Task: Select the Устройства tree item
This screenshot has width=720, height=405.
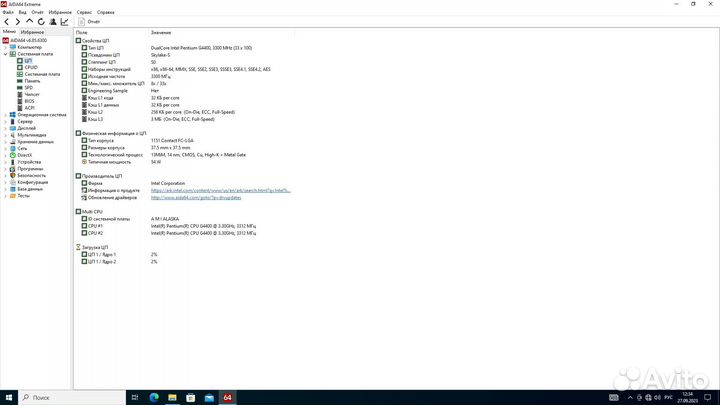Action: [x=25, y=162]
